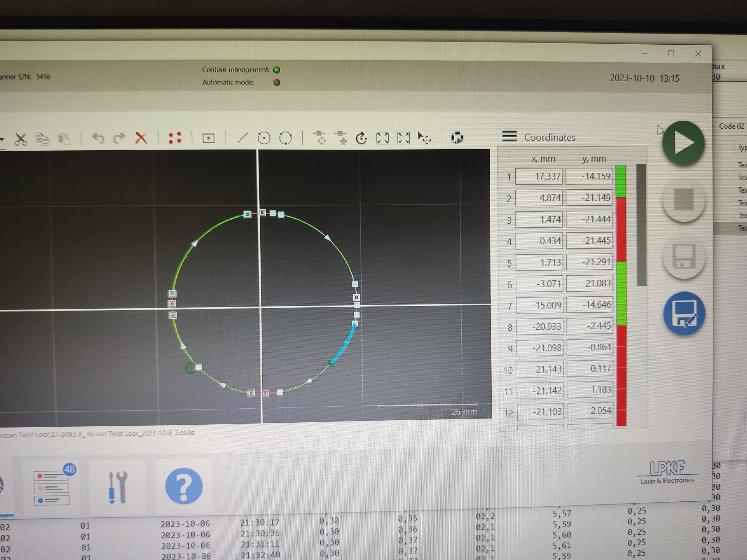The width and height of the screenshot is (747, 560).
Task: Click the blue question mark help button
Action: point(184,486)
